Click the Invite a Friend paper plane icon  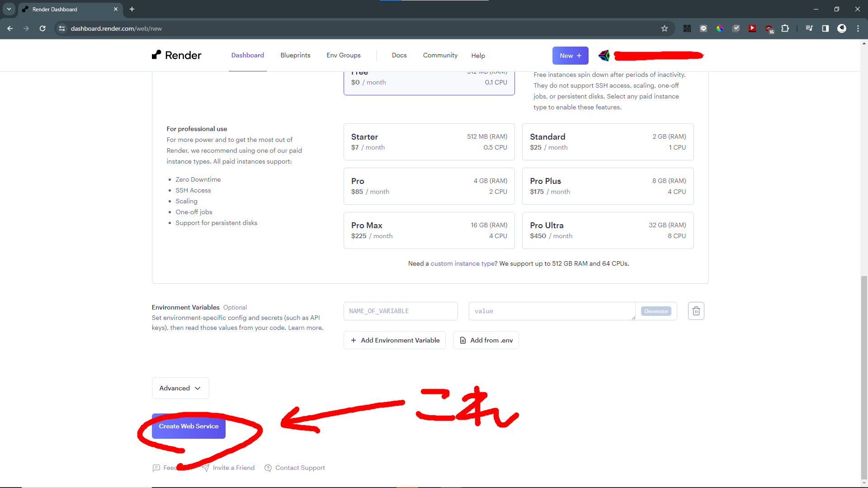click(x=206, y=468)
